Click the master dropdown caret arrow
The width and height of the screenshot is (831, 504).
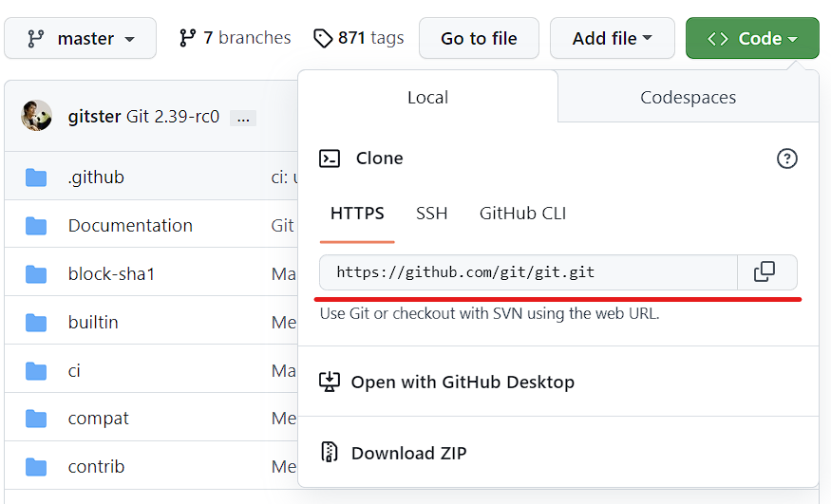click(x=129, y=39)
